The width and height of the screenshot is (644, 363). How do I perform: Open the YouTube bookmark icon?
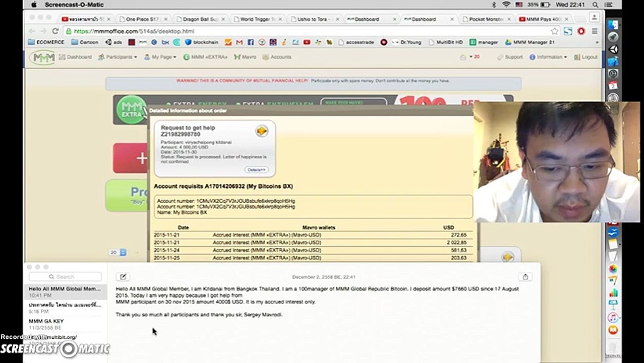pyautogui.click(x=307, y=42)
